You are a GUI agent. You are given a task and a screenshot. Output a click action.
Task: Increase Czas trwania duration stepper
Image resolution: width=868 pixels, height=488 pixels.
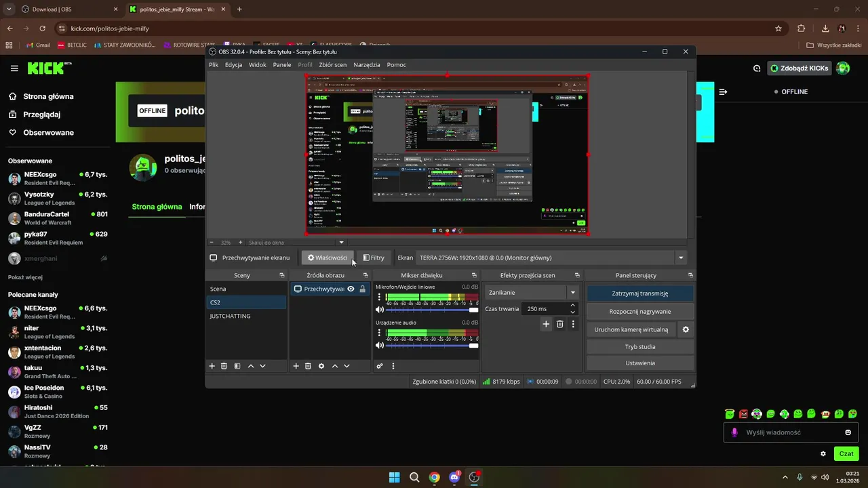point(573,305)
